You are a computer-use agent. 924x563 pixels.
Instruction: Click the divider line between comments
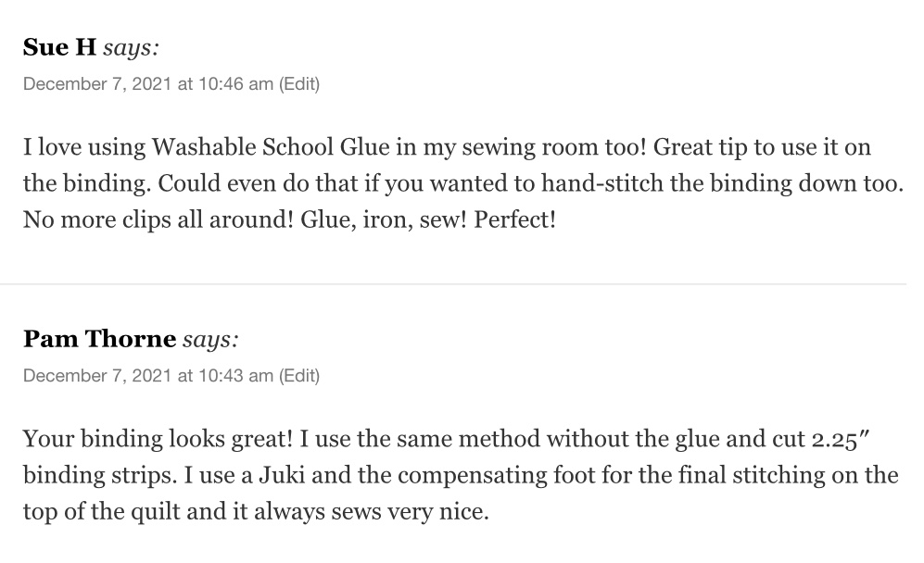[453, 283]
